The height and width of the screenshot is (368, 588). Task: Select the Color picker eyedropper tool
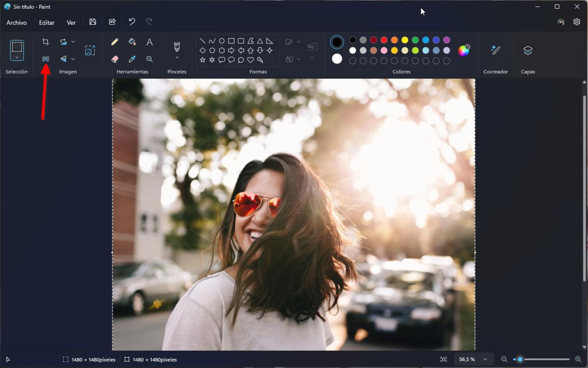pyautogui.click(x=132, y=59)
